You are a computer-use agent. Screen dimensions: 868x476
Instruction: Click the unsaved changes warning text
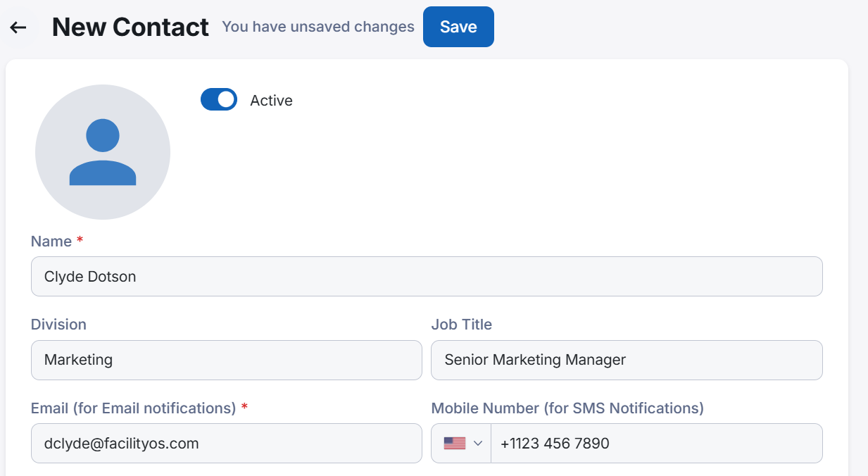317,27
